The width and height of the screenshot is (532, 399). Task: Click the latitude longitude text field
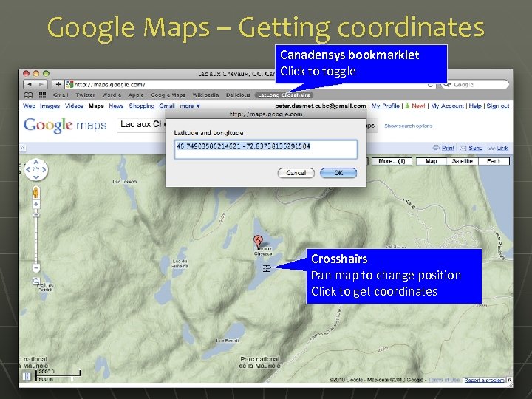266,149
